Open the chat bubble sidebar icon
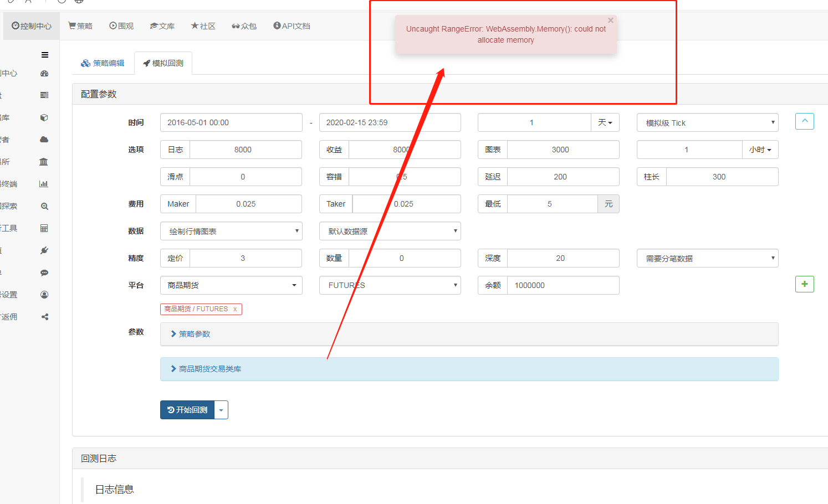This screenshot has width=828, height=504. 44,272
